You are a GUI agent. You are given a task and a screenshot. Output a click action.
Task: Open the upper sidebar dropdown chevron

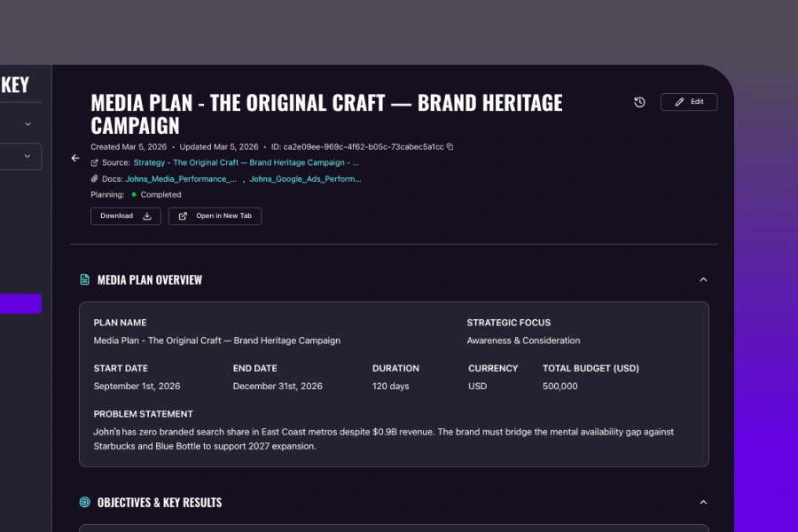coord(27,124)
